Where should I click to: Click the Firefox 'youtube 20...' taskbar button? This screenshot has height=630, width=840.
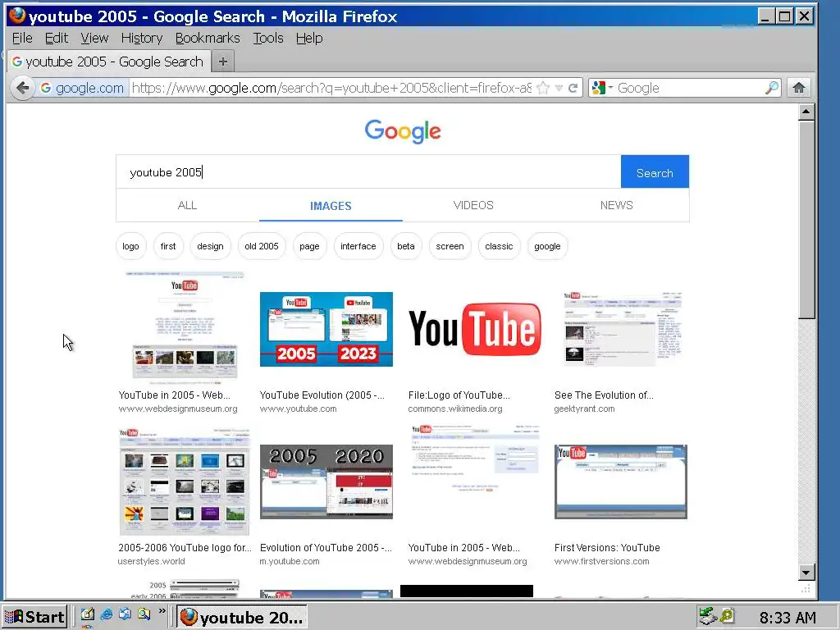(x=242, y=617)
